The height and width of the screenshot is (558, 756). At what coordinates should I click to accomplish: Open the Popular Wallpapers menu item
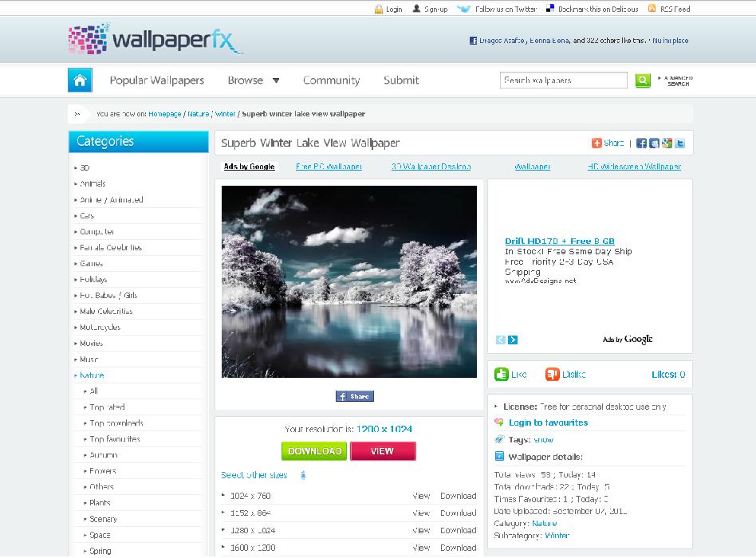pyautogui.click(x=156, y=80)
